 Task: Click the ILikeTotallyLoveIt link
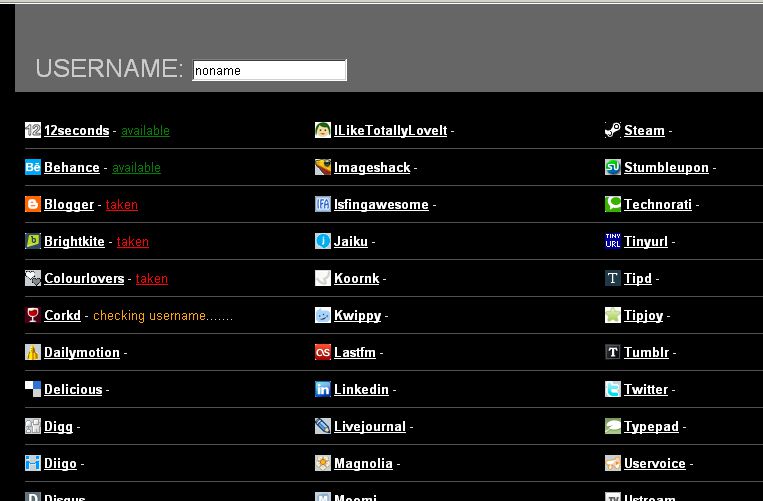pyautogui.click(x=390, y=130)
